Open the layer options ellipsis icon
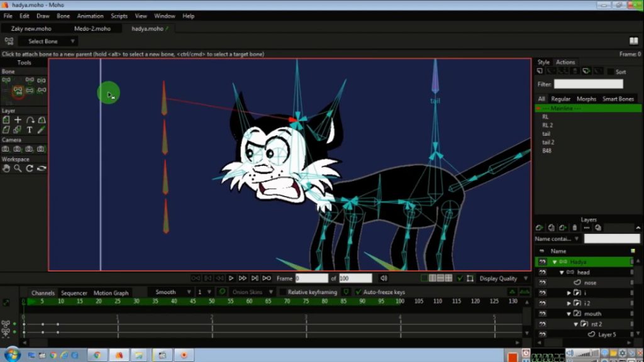 [x=587, y=228]
